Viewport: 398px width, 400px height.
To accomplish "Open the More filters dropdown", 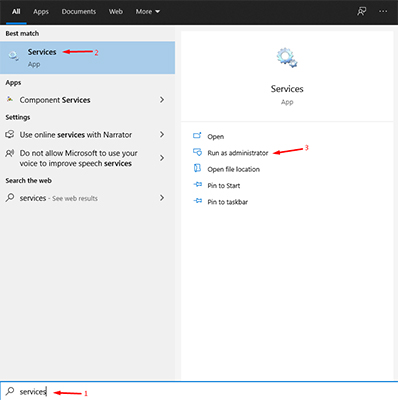I will click(148, 12).
